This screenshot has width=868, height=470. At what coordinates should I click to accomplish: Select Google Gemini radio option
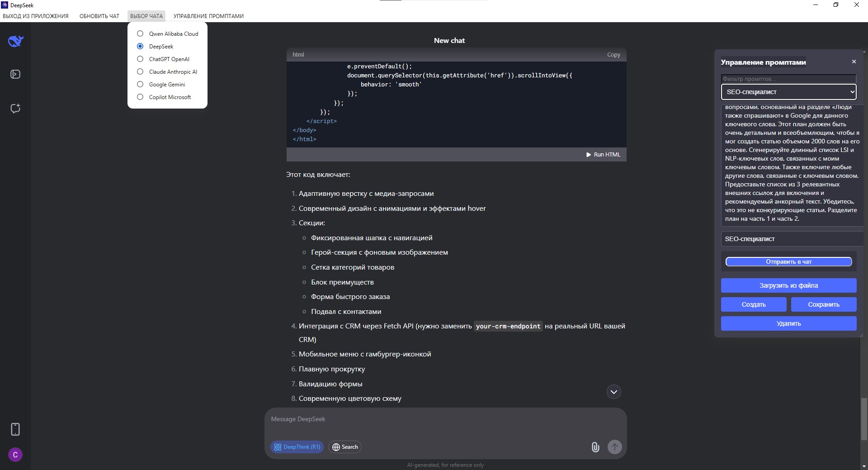140,84
